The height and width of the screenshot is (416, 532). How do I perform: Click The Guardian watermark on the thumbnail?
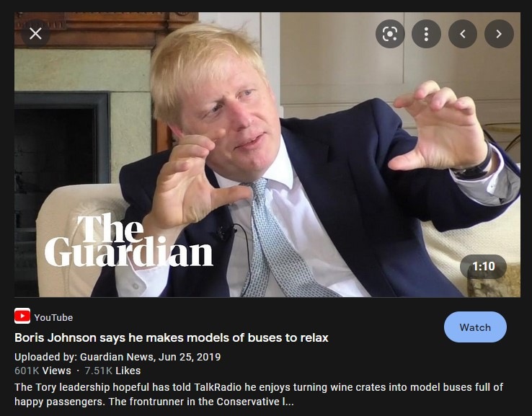[128, 240]
